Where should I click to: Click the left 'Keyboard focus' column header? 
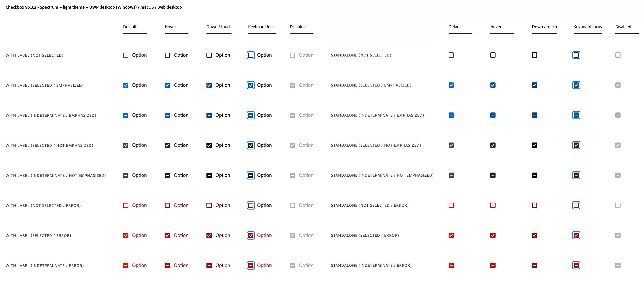point(262,27)
